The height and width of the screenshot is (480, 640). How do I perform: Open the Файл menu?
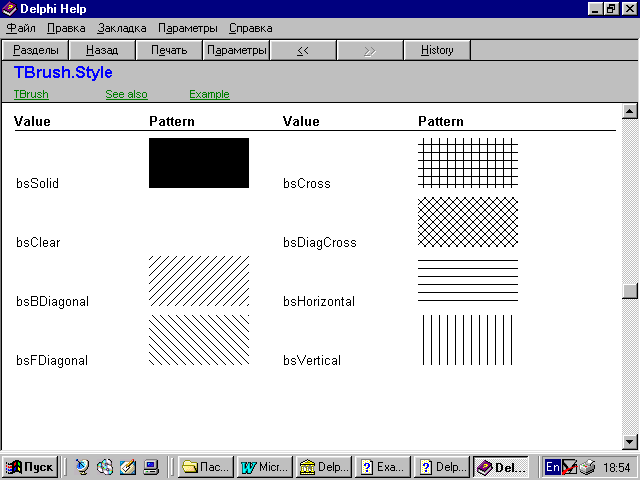coord(21,28)
